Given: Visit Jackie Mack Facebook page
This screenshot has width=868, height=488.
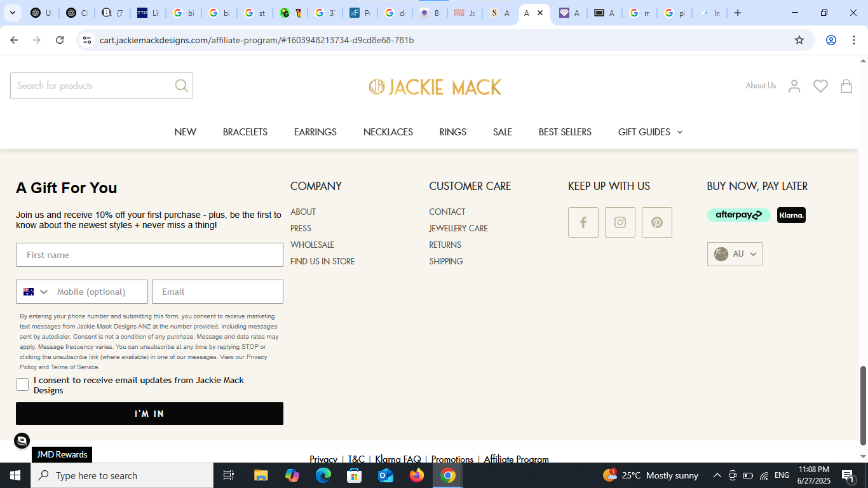Looking at the screenshot, I should 583,222.
